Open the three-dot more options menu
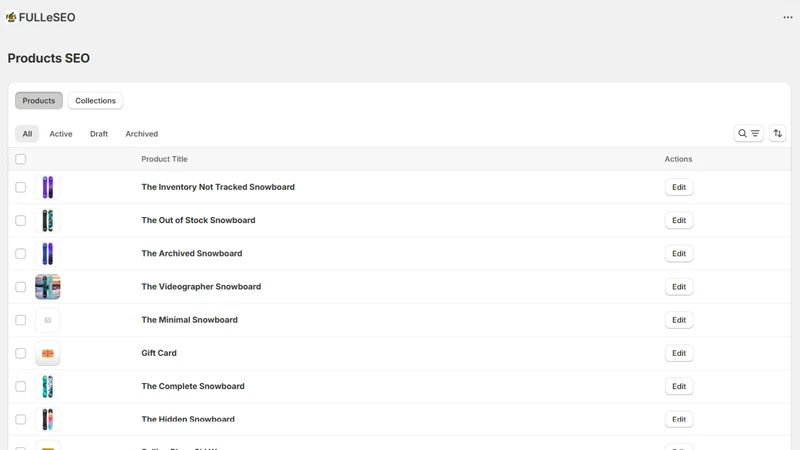The height and width of the screenshot is (450, 800). (x=788, y=17)
